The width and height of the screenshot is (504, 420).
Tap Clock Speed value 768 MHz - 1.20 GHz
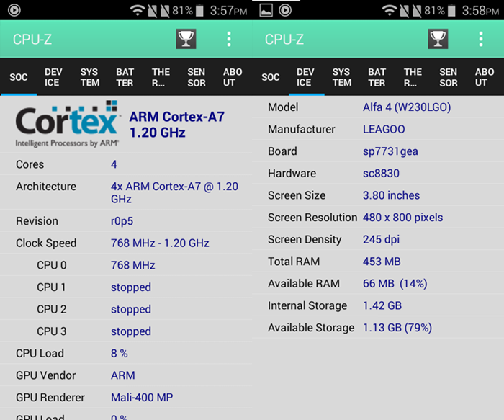(160, 243)
